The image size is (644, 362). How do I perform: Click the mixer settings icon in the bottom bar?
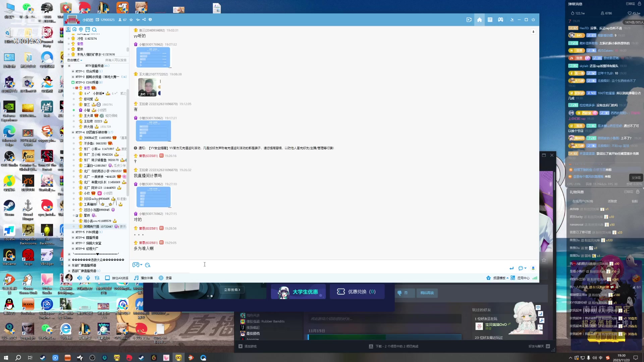click(97, 278)
